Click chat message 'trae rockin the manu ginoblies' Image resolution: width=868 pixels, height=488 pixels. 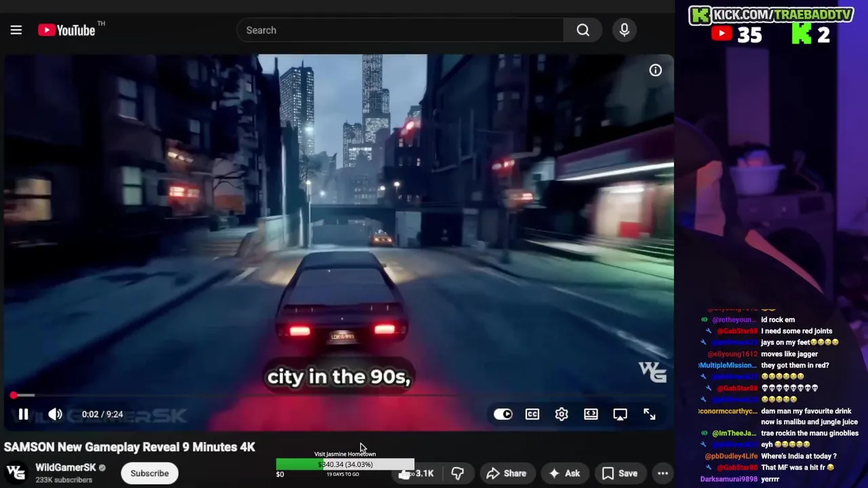(x=810, y=433)
